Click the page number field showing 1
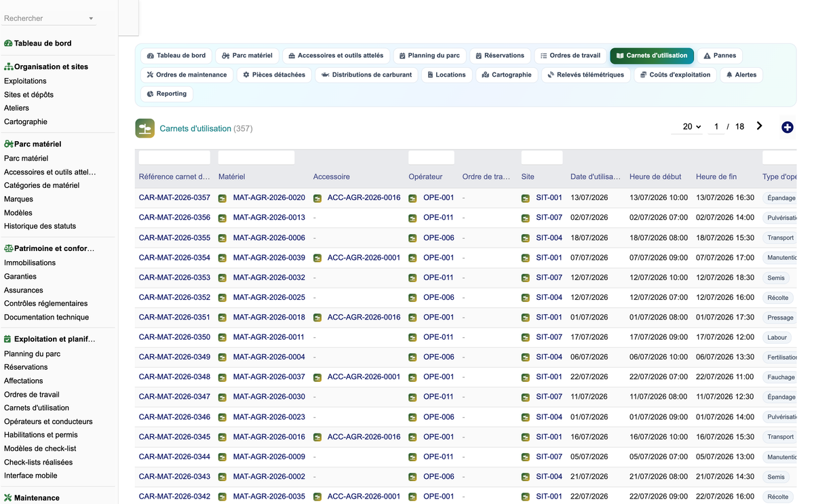 716,127
